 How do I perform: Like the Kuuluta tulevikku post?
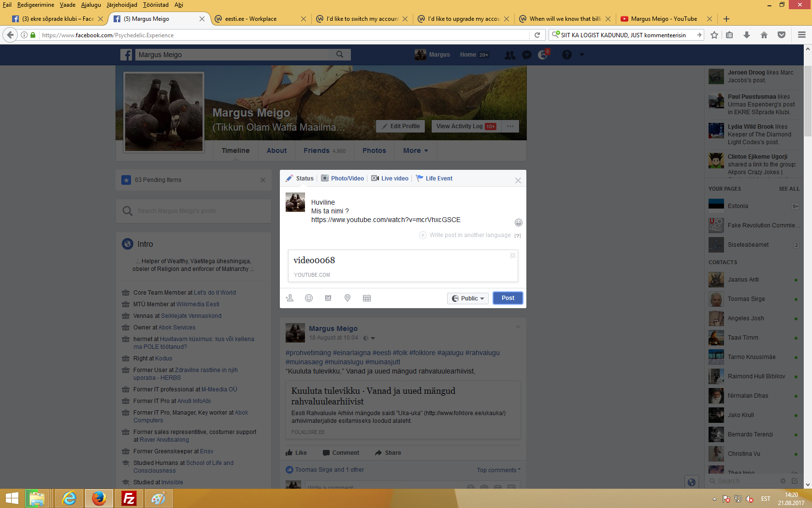[296, 453]
